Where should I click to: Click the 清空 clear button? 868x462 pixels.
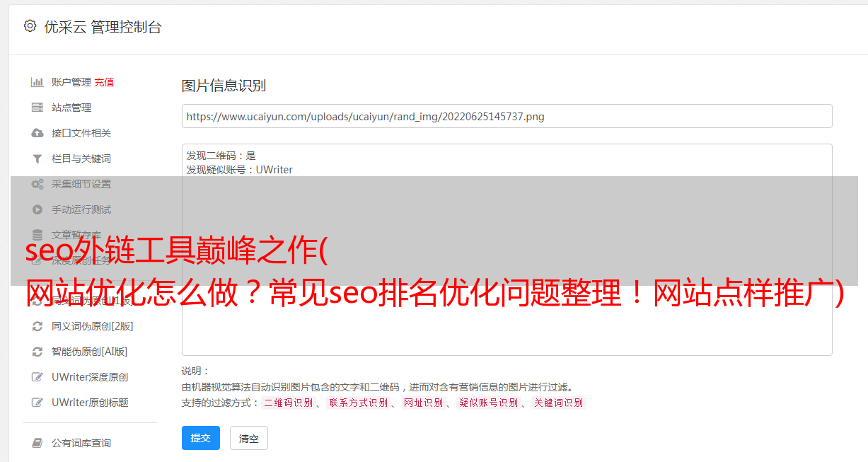(x=249, y=438)
